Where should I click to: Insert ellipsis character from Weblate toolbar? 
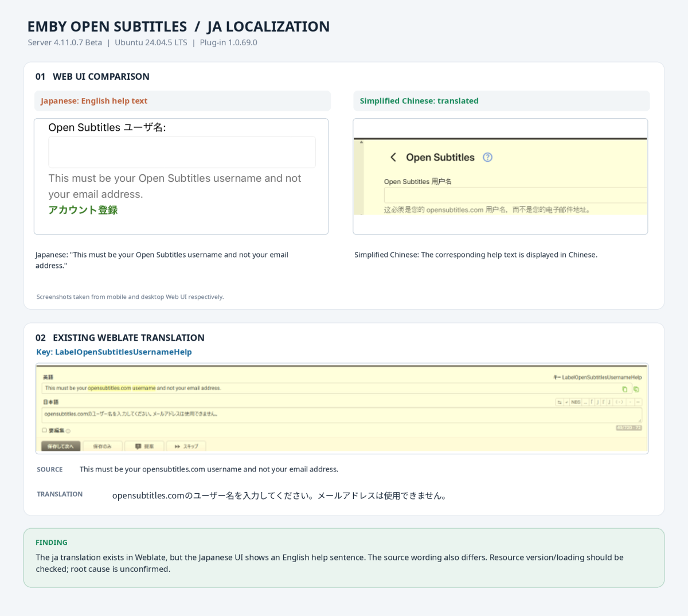(x=585, y=402)
